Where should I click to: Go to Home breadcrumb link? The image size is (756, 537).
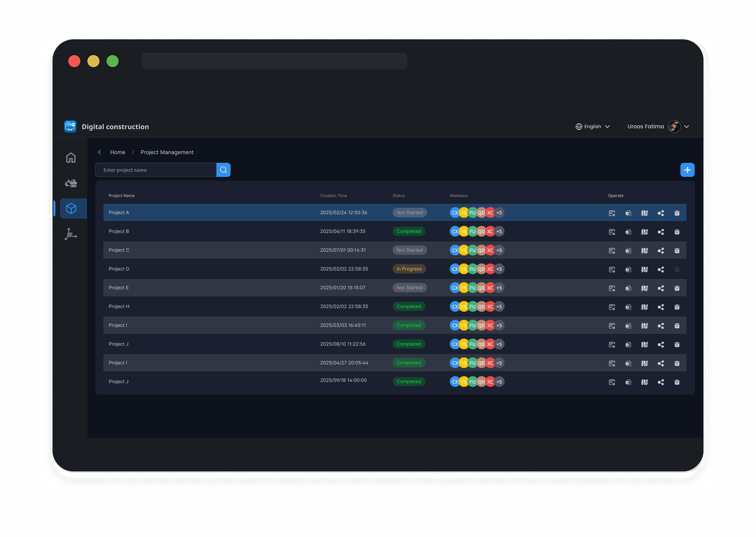point(117,152)
